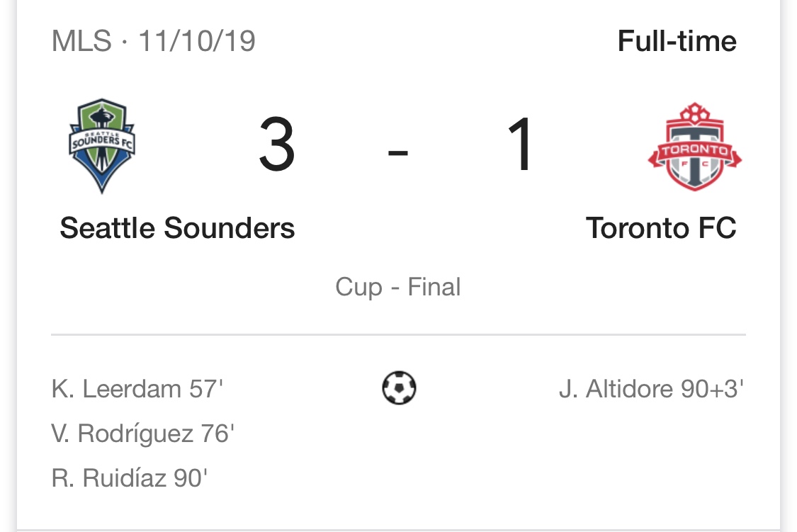Select Toronto's score of 1
The width and height of the screenshot is (797, 532).
(x=521, y=145)
